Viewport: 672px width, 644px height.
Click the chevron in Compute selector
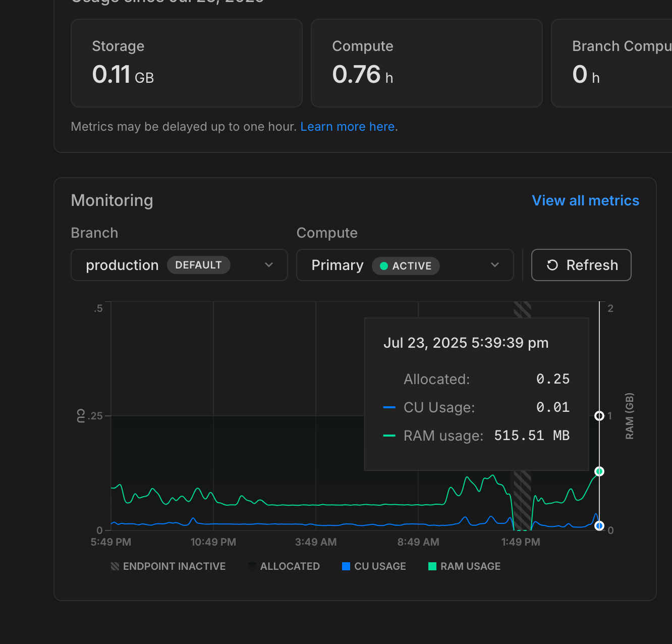point(495,265)
